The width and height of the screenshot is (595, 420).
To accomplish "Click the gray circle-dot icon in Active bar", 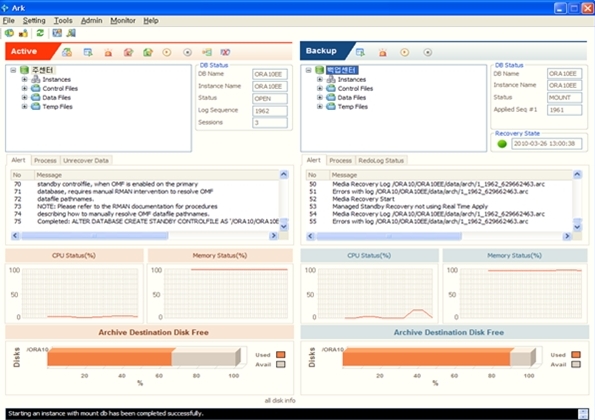I will point(187,52).
